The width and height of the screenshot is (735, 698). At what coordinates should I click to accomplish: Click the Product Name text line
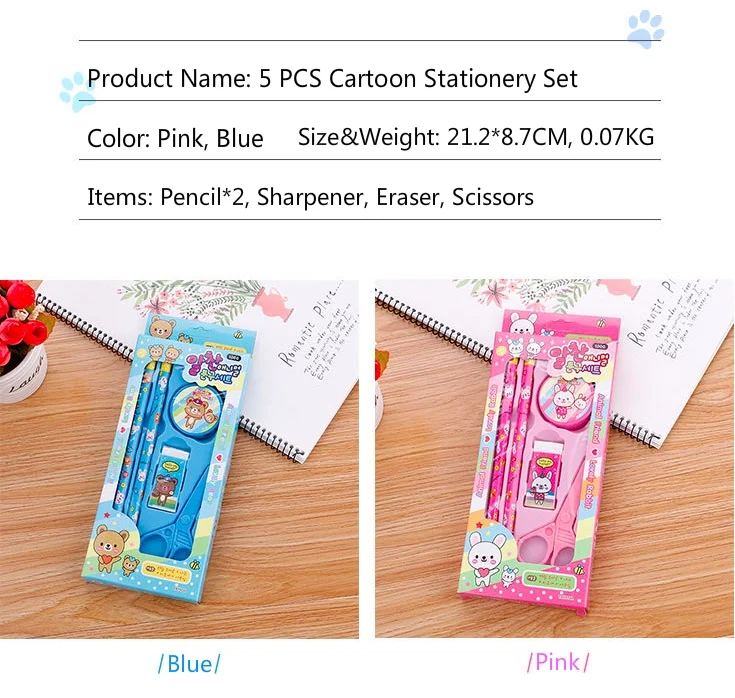point(332,78)
